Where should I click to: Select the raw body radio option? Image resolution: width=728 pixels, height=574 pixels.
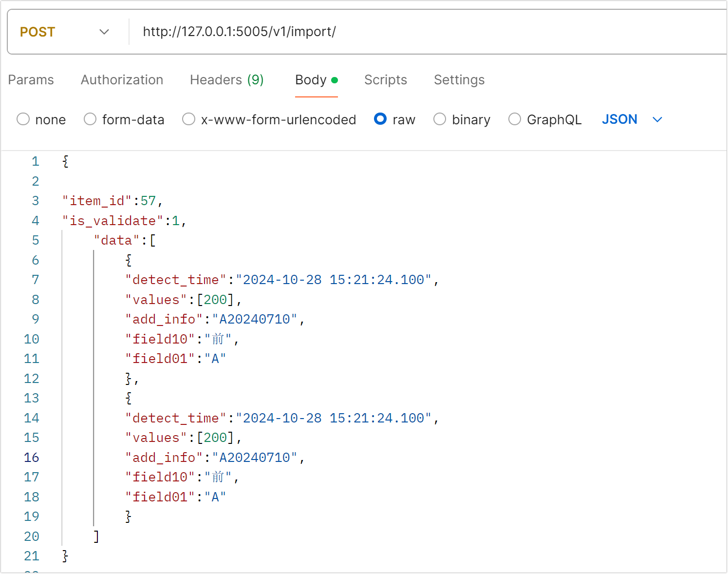(380, 119)
